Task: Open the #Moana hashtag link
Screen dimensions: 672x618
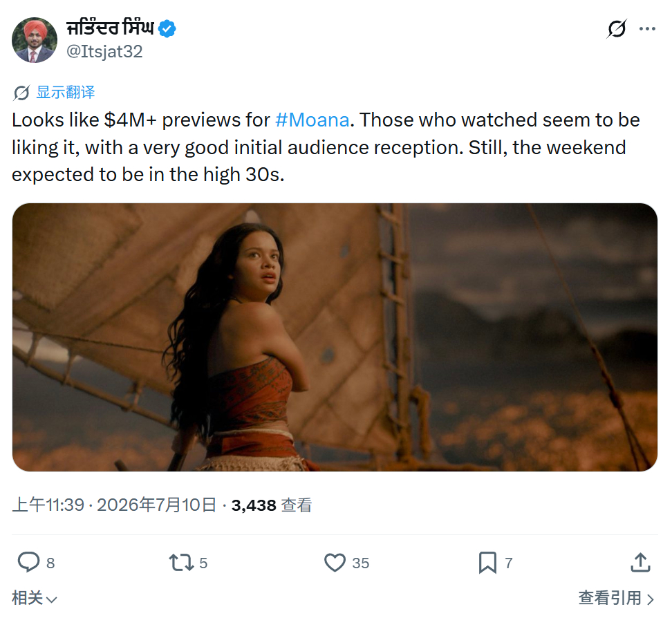Action: (312, 120)
